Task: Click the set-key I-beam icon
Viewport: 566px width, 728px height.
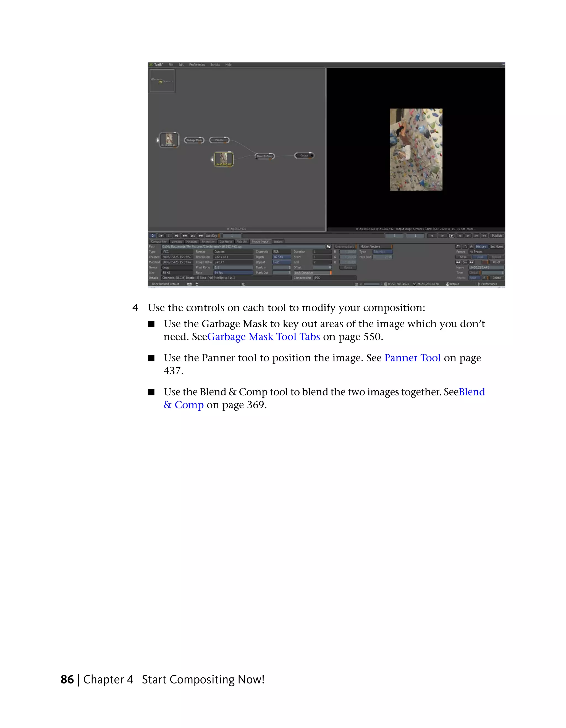Action: [169, 236]
